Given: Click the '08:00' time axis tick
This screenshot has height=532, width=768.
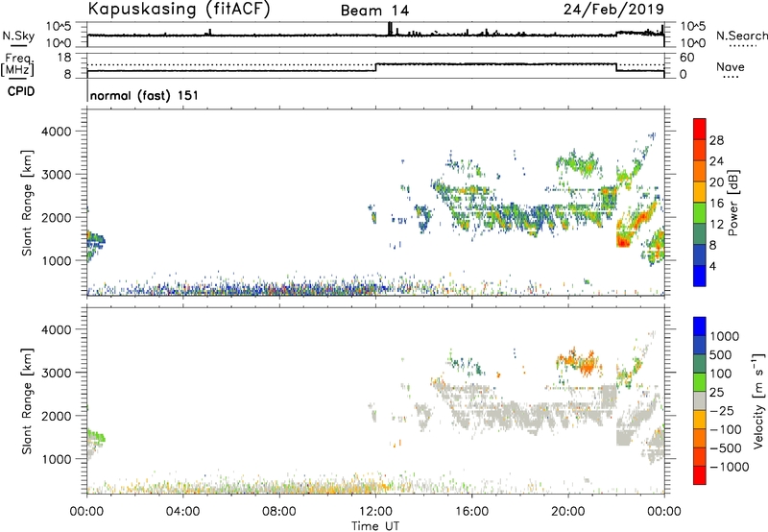Looking at the screenshot, I should tap(279, 512).
